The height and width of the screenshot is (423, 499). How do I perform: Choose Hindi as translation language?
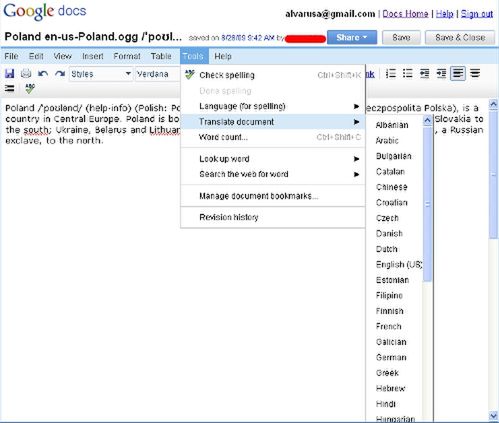tap(386, 404)
